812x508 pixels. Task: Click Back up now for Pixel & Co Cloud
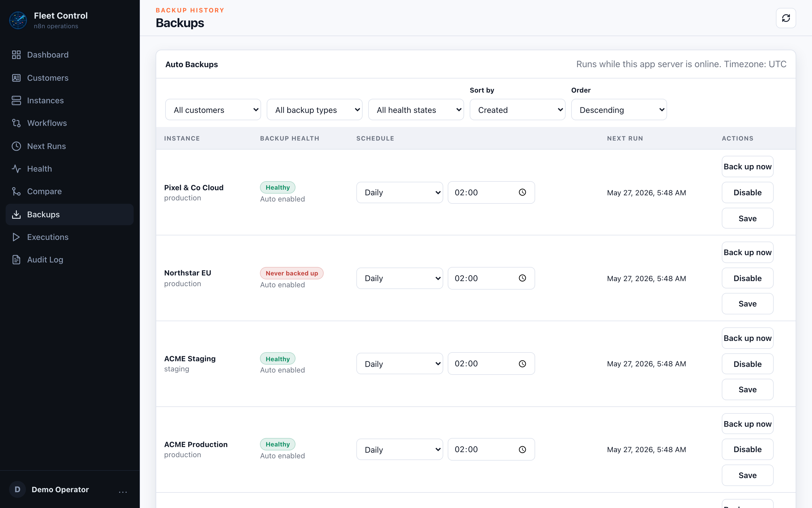tap(748, 167)
